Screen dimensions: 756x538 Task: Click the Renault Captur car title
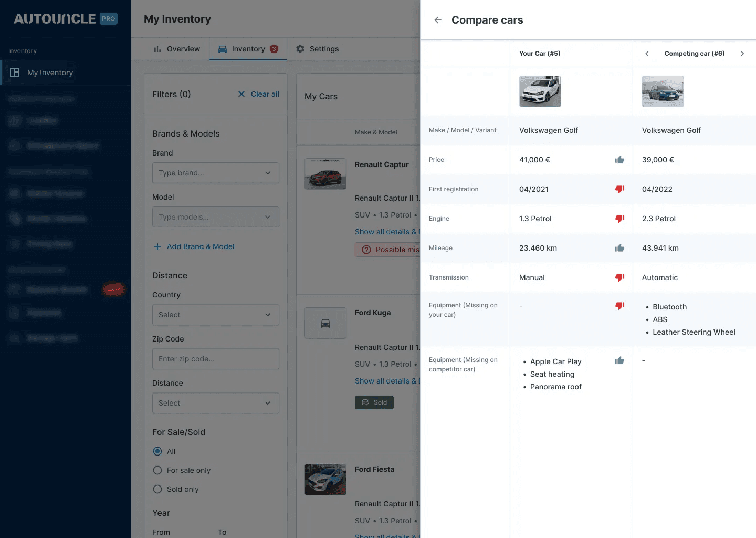[x=382, y=164]
